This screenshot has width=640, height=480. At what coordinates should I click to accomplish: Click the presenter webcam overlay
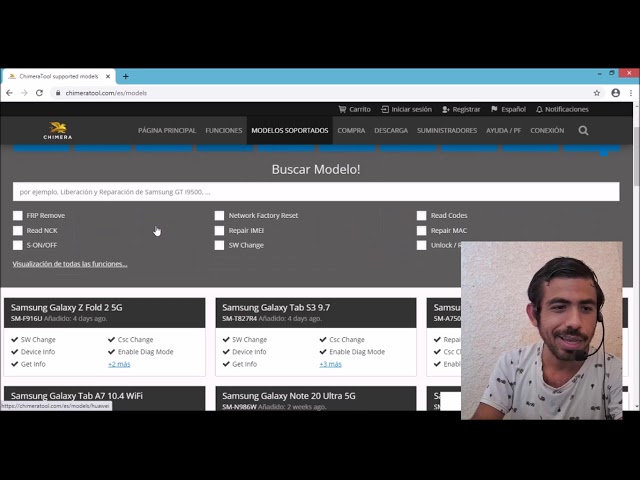pyautogui.click(x=542, y=331)
